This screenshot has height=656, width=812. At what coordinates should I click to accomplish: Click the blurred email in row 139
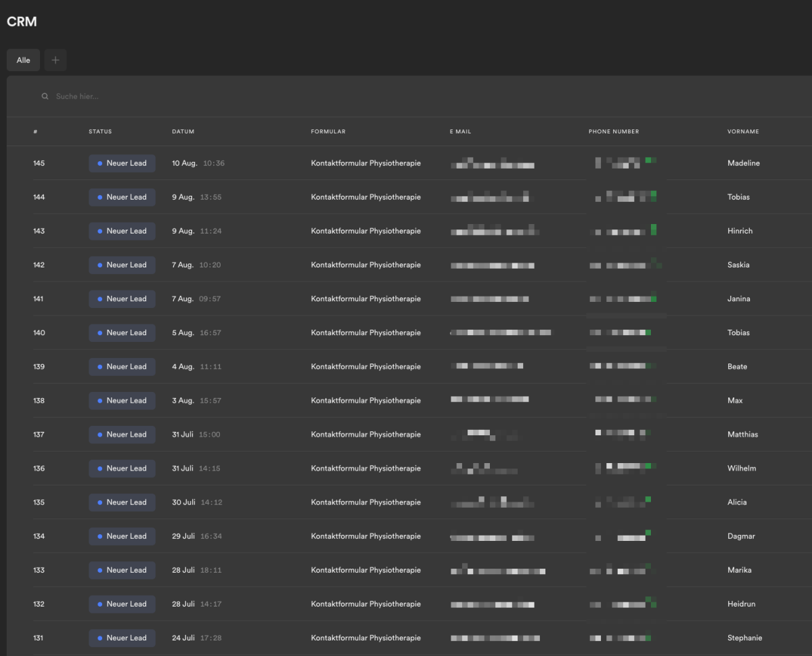click(487, 366)
